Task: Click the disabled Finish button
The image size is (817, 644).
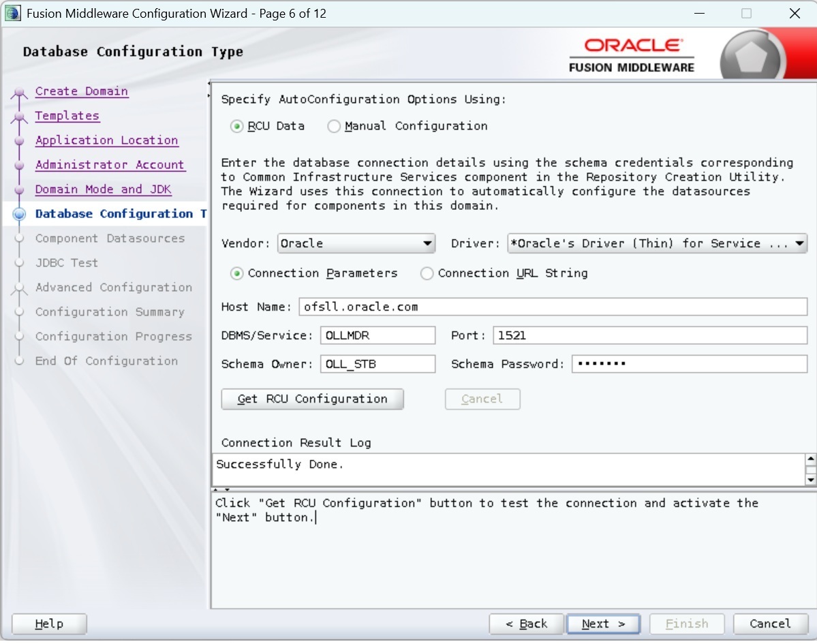Action: tap(687, 624)
